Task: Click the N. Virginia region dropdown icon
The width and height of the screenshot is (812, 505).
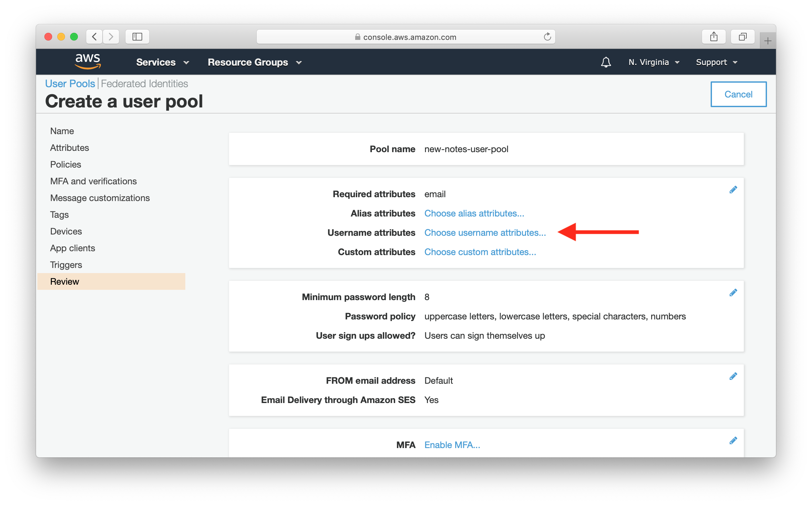Action: coord(677,62)
